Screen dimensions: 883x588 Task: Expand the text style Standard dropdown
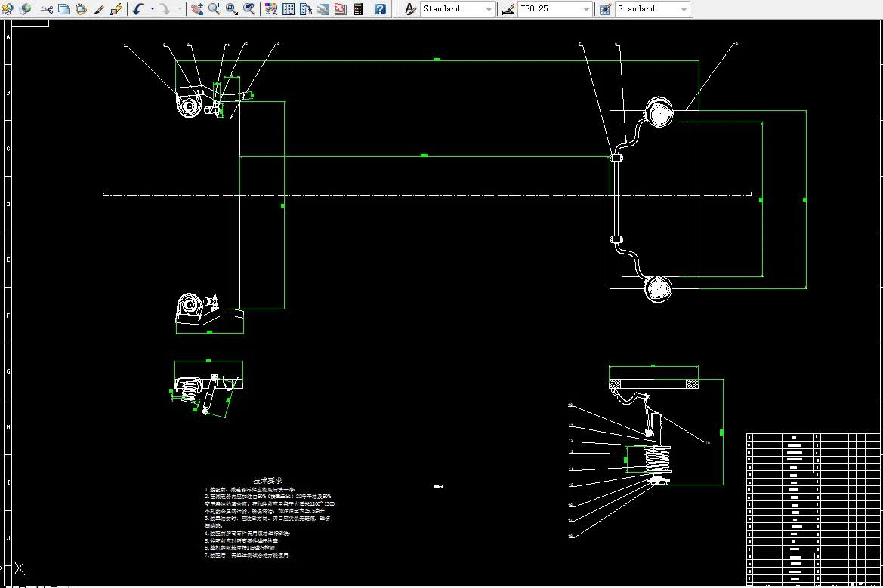click(488, 9)
